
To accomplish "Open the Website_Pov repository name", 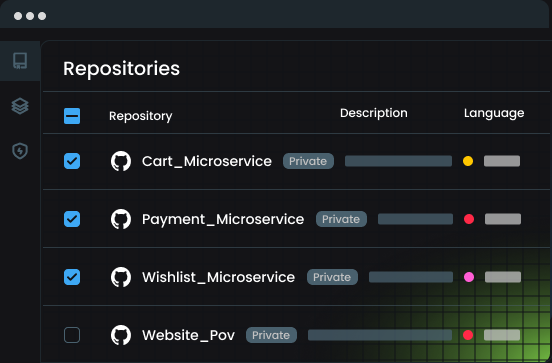I will point(188,335).
